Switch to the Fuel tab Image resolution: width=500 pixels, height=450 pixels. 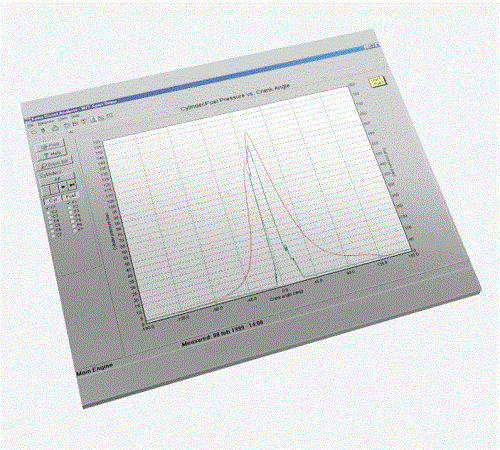click(70, 196)
